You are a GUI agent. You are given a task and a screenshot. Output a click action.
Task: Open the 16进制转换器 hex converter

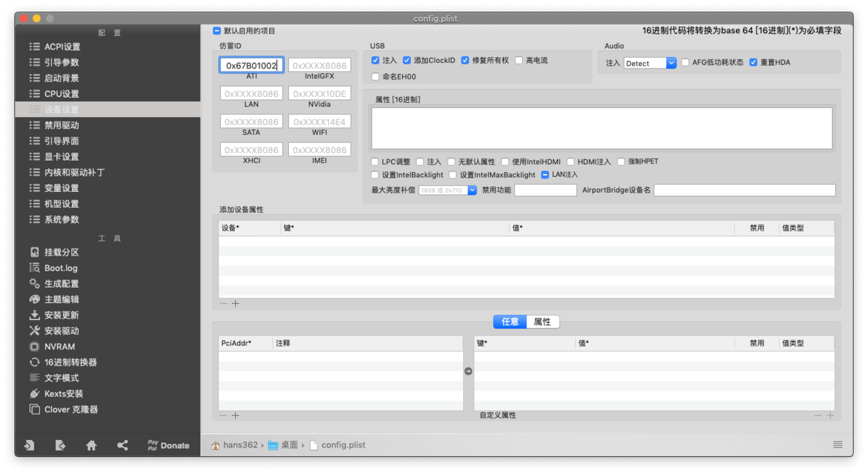pos(63,362)
